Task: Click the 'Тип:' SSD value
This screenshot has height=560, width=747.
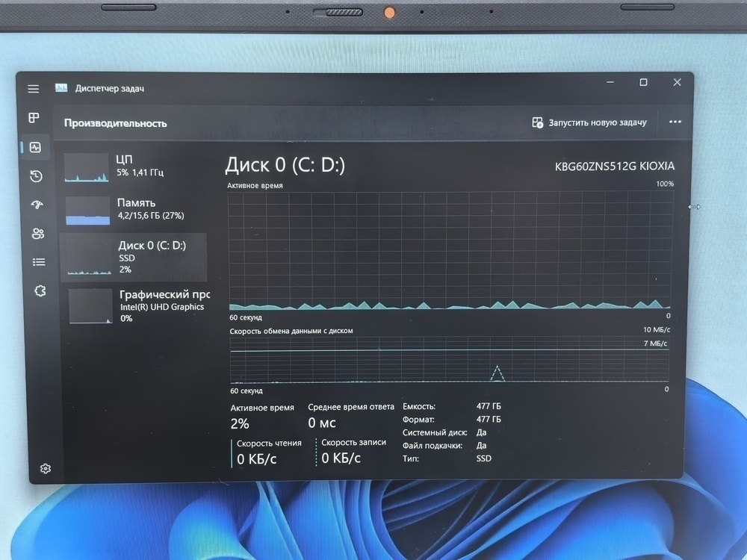Action: pos(483,458)
